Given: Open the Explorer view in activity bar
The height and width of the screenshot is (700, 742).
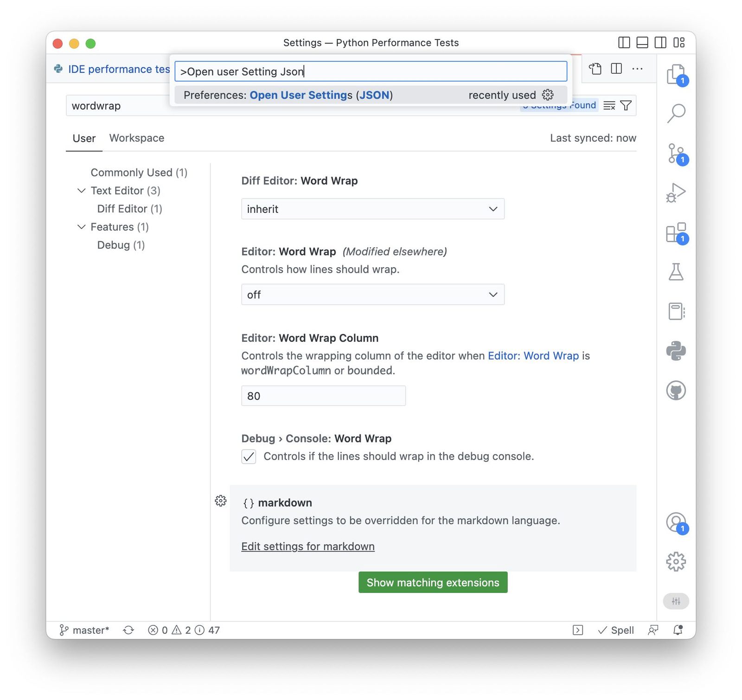Looking at the screenshot, I should coord(676,74).
